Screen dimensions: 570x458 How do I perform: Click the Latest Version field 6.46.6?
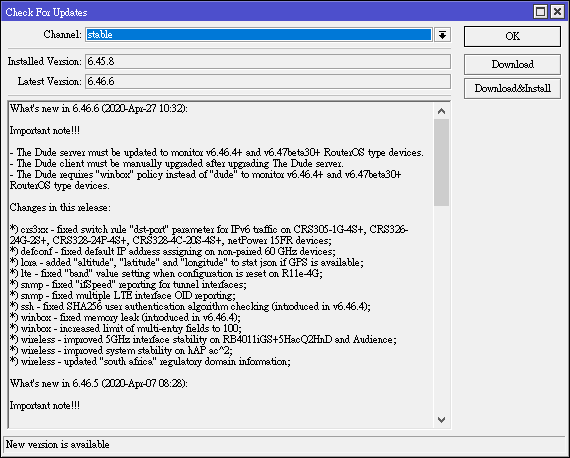pyautogui.click(x=268, y=81)
